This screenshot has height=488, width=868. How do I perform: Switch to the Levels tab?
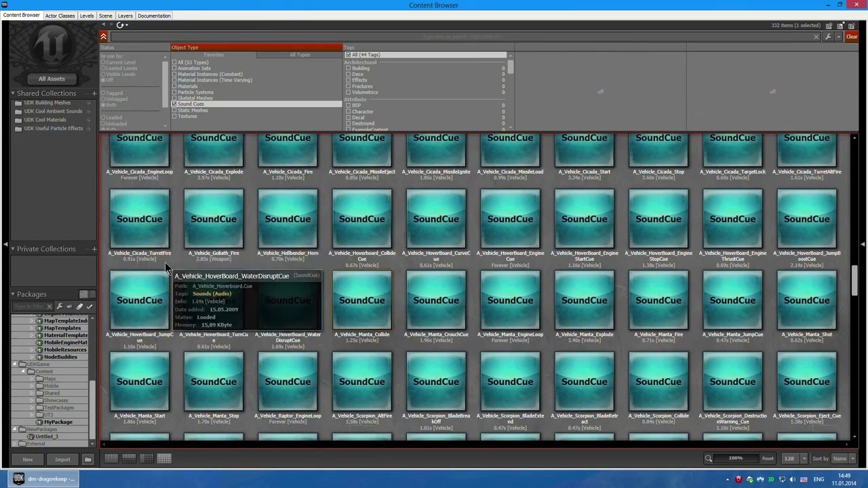(87, 16)
